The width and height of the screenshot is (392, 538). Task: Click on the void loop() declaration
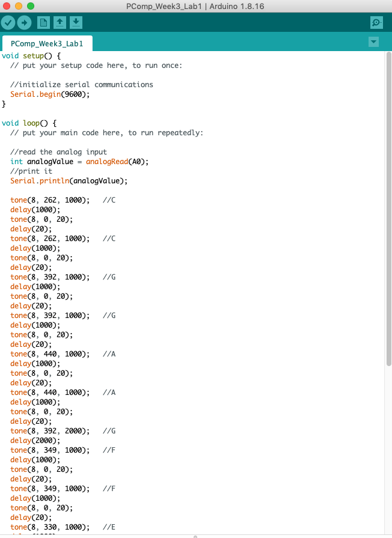(x=21, y=123)
